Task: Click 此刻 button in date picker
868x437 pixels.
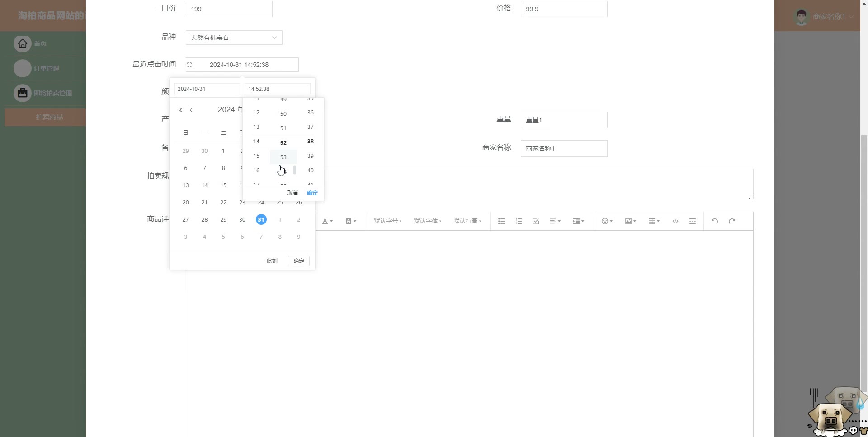Action: point(272,261)
